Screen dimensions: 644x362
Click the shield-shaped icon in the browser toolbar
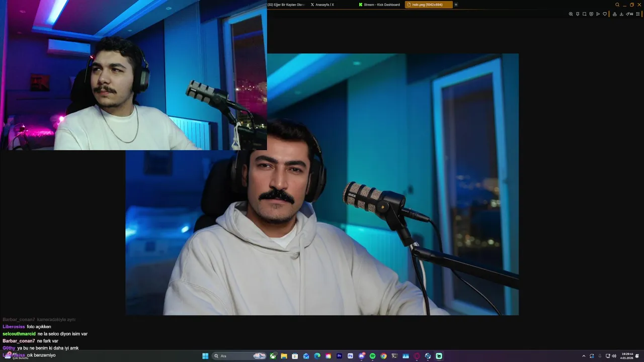[591, 14]
